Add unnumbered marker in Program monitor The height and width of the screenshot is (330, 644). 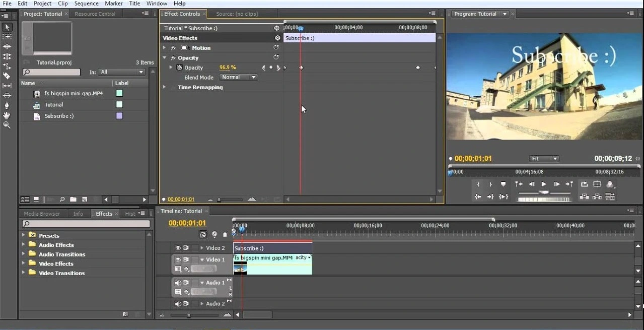coord(503,184)
